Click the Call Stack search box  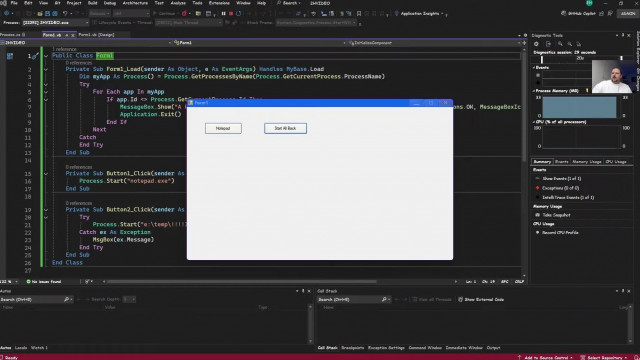coord(354,299)
